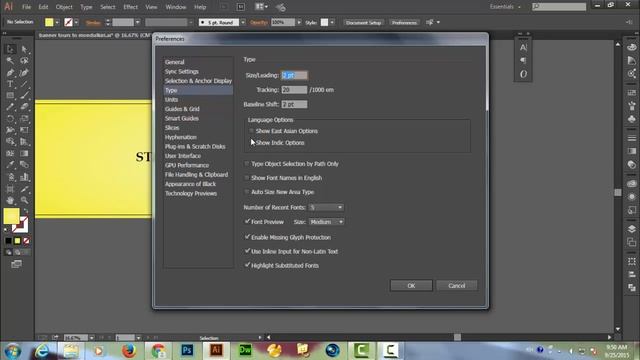
Task: Select the Type tool in toolbox
Action: tap(10, 84)
